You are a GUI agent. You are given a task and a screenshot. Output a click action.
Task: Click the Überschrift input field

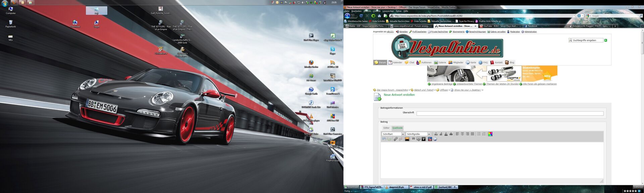tap(509, 114)
